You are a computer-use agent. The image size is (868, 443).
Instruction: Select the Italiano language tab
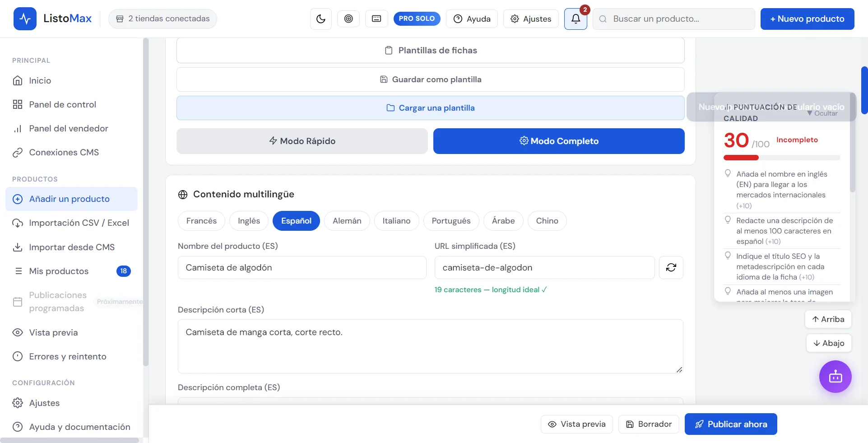(x=396, y=221)
